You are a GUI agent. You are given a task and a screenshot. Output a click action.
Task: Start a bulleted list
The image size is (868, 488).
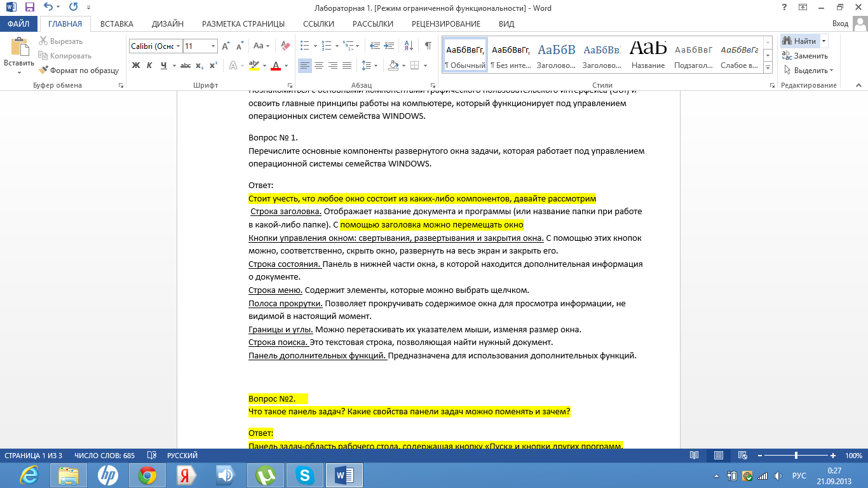(304, 46)
